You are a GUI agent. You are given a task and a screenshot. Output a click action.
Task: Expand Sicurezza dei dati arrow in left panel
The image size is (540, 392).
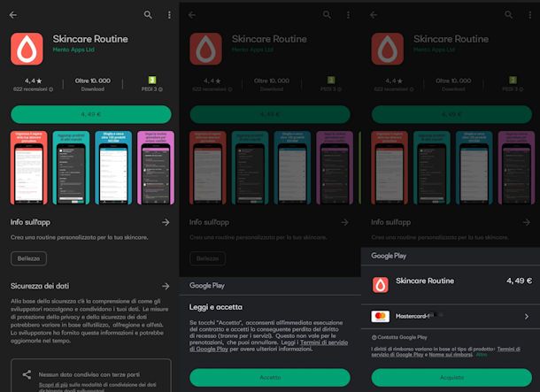coord(166,286)
